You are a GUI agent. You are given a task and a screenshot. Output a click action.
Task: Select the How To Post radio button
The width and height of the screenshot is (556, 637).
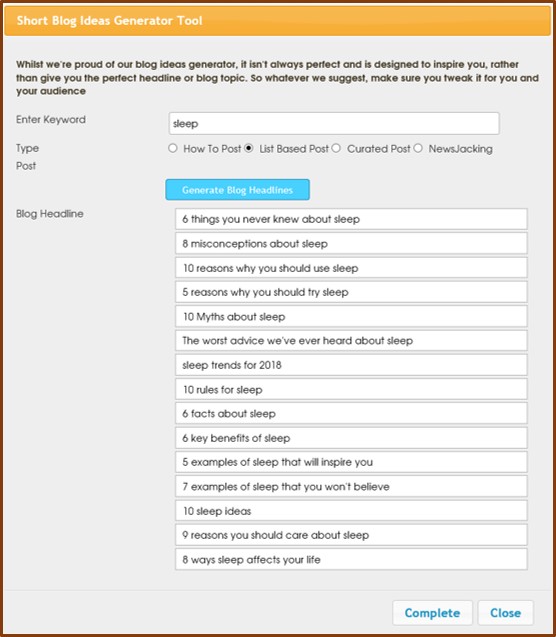tap(173, 148)
